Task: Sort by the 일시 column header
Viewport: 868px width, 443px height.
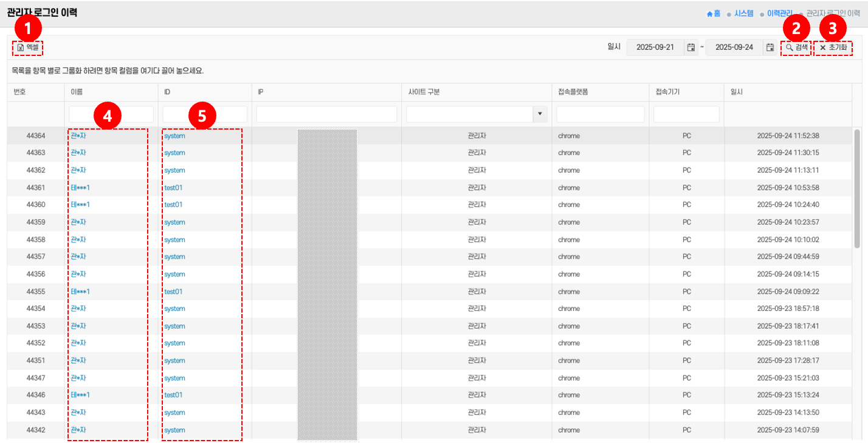Action: [x=737, y=92]
